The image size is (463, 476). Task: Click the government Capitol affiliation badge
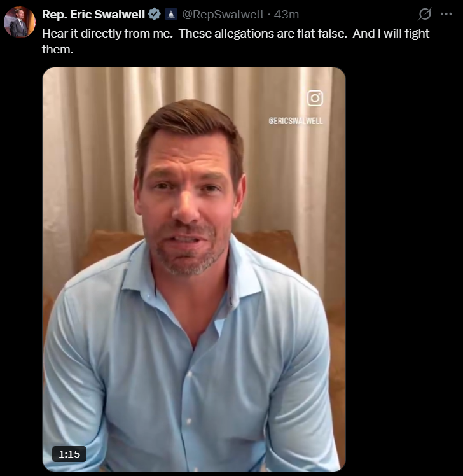click(171, 14)
